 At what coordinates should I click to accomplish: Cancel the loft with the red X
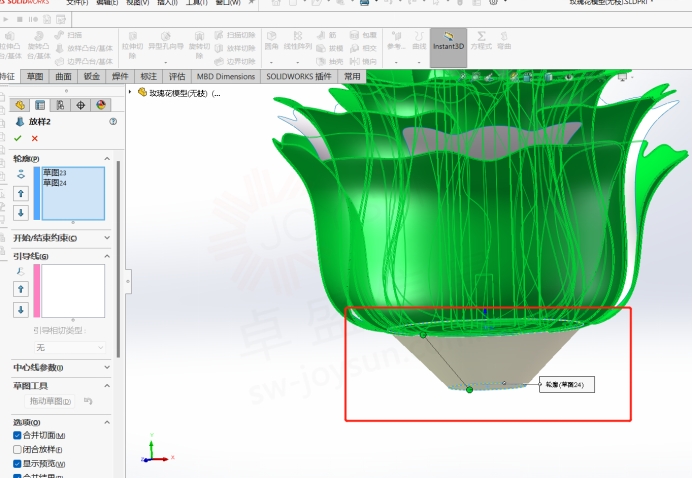(34, 138)
